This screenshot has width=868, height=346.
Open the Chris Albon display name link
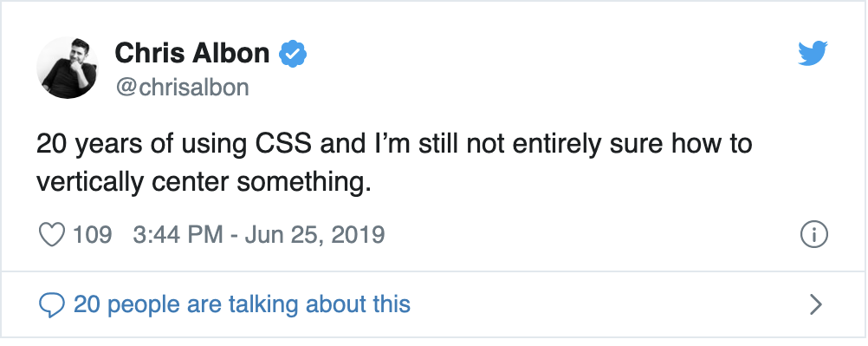tap(192, 53)
